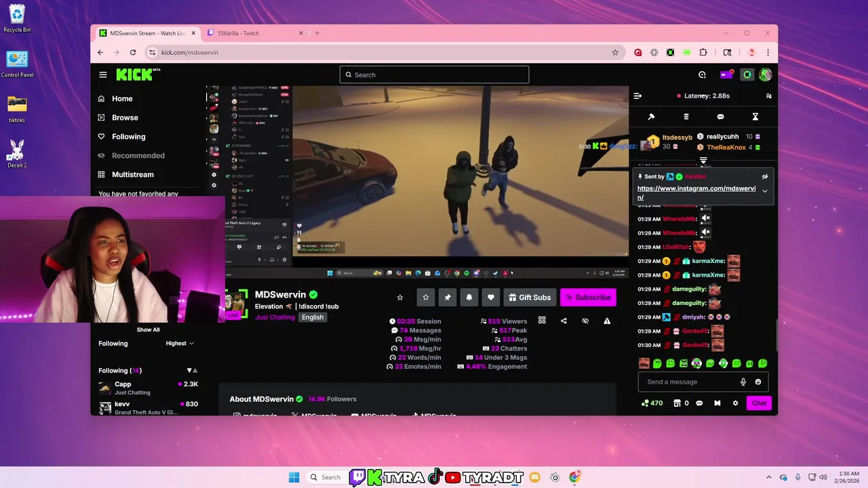The height and width of the screenshot is (488, 868).
Task: Open the Highest sort dropdown
Action: [x=180, y=344]
